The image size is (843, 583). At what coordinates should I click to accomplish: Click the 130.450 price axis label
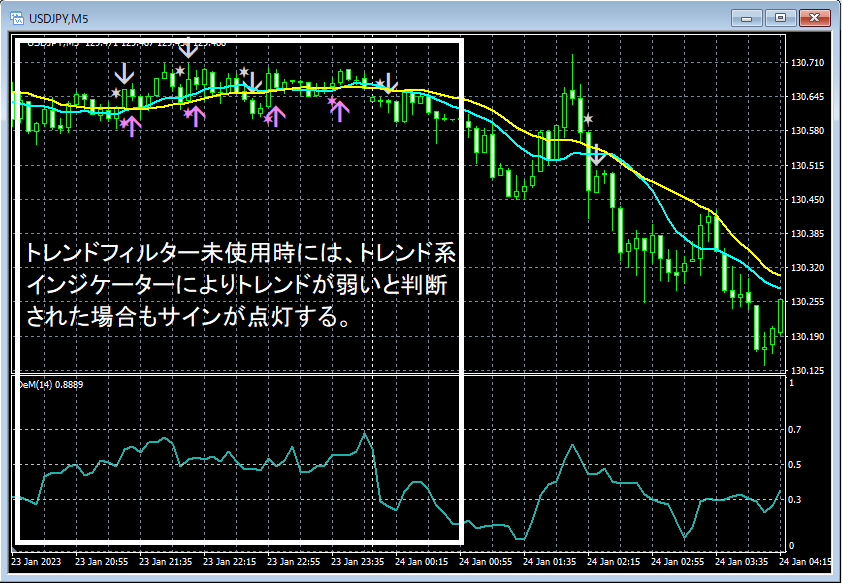pyautogui.click(x=808, y=200)
